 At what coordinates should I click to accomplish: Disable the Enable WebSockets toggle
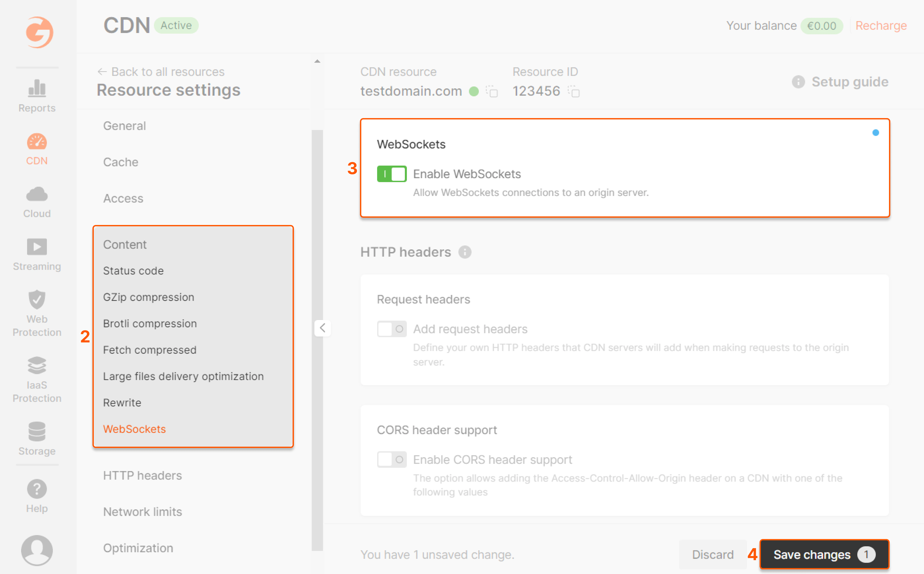392,174
